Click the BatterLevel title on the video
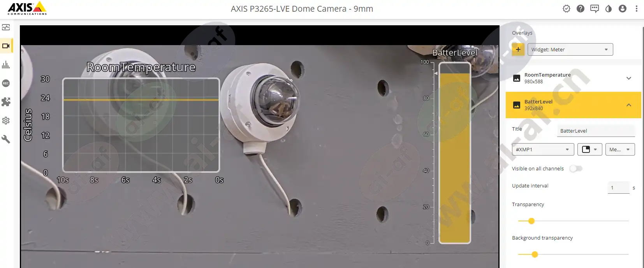Screen dimensions: 644x268 point(455,53)
